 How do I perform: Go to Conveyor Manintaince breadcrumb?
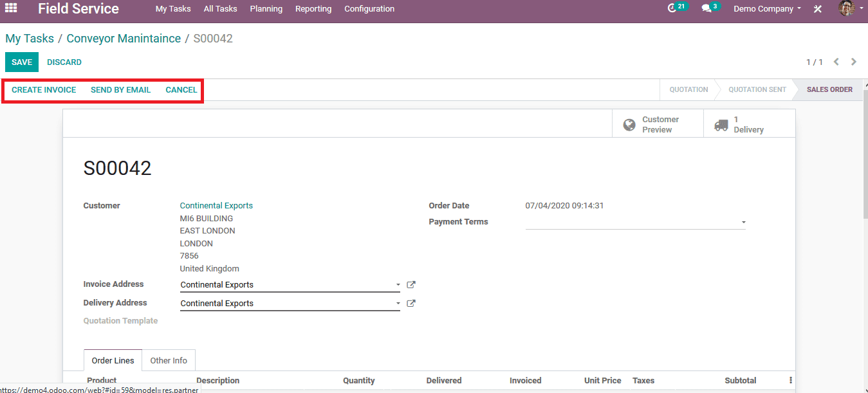(x=124, y=39)
